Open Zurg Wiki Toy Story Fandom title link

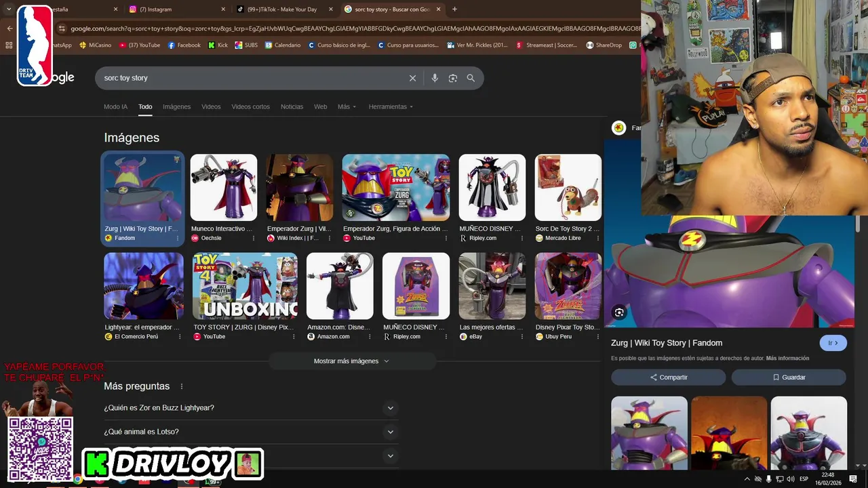(x=666, y=343)
